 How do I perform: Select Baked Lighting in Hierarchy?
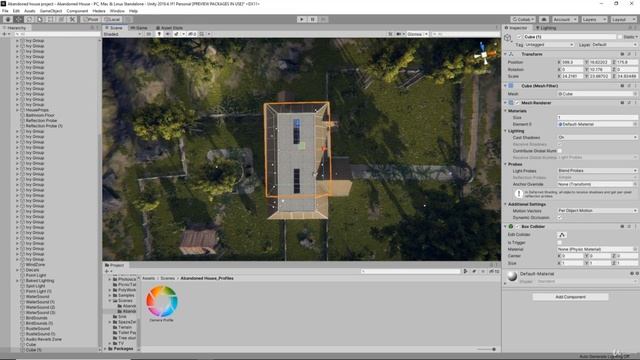click(x=40, y=280)
